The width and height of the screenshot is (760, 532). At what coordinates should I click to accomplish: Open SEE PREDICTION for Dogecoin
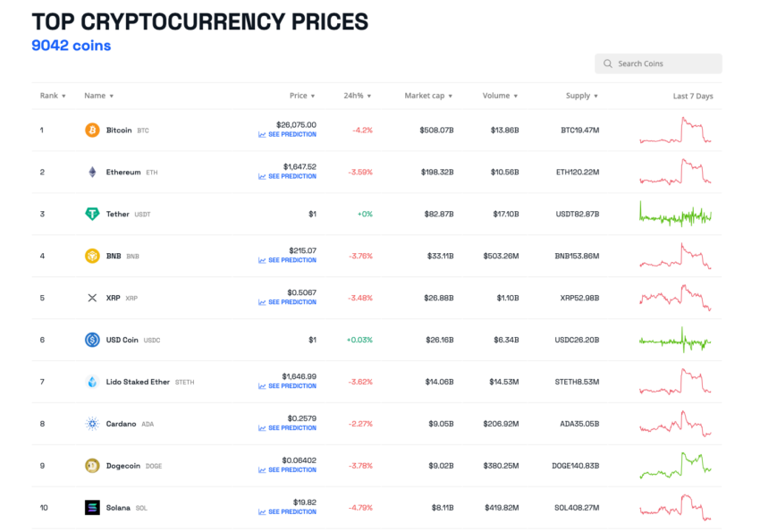click(285, 469)
